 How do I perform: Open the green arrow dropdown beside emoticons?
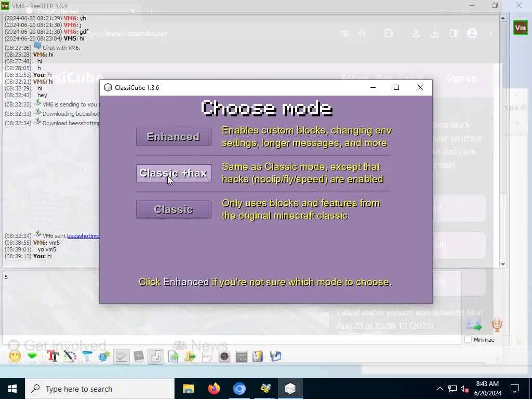32,356
